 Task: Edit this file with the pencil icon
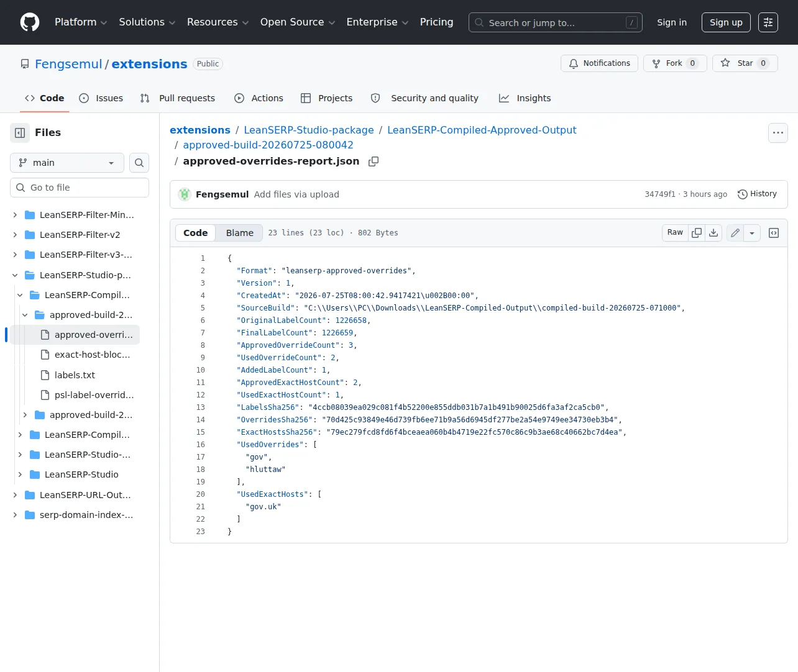735,233
